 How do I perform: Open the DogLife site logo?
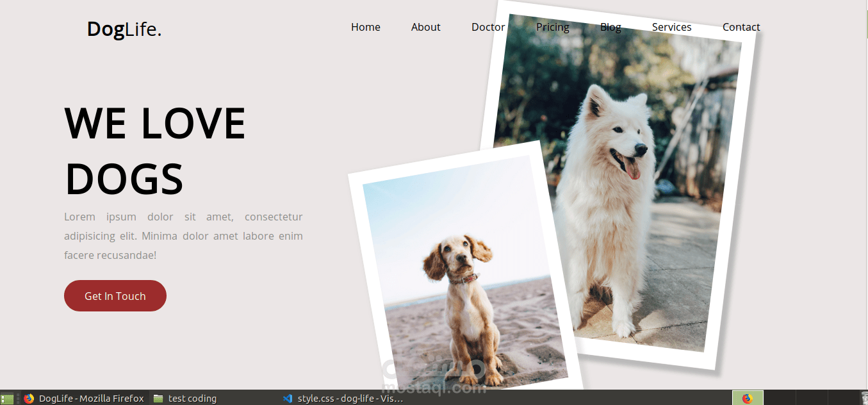pos(124,28)
